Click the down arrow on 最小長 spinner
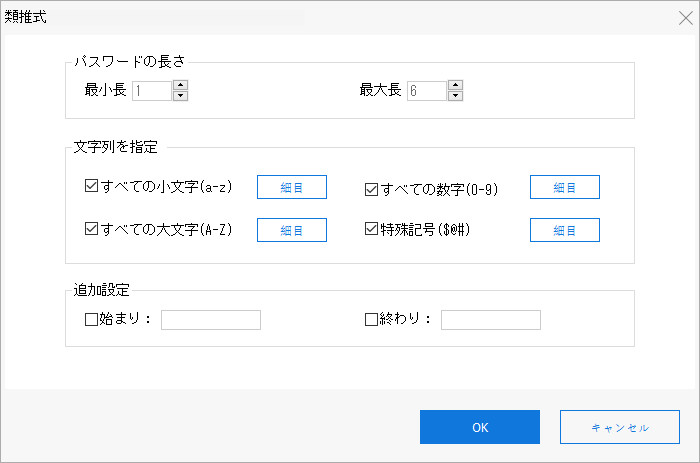 pos(180,96)
